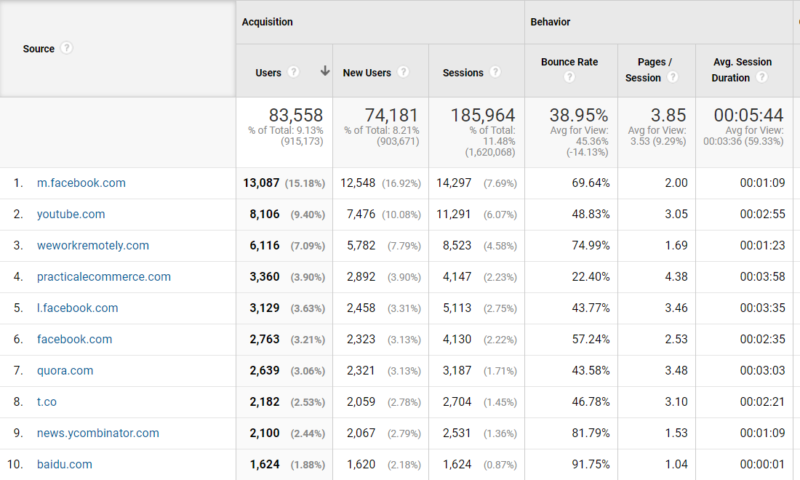Select users value 6,116 for weworkremotely.com

(x=264, y=245)
